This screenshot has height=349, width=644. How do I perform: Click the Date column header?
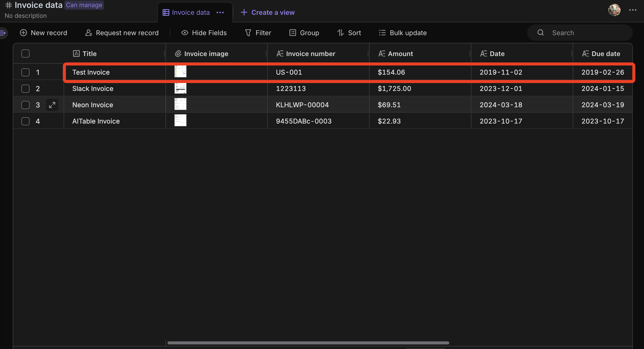pos(522,53)
